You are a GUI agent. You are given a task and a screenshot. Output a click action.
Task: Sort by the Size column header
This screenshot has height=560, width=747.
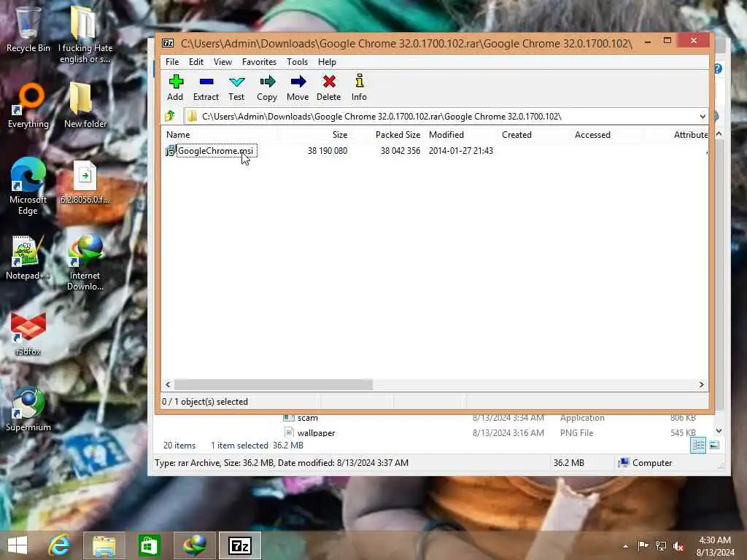[340, 135]
